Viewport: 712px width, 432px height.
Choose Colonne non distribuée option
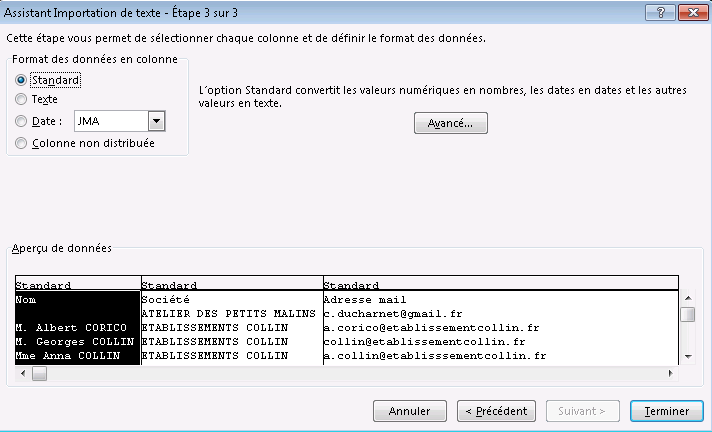(22, 143)
